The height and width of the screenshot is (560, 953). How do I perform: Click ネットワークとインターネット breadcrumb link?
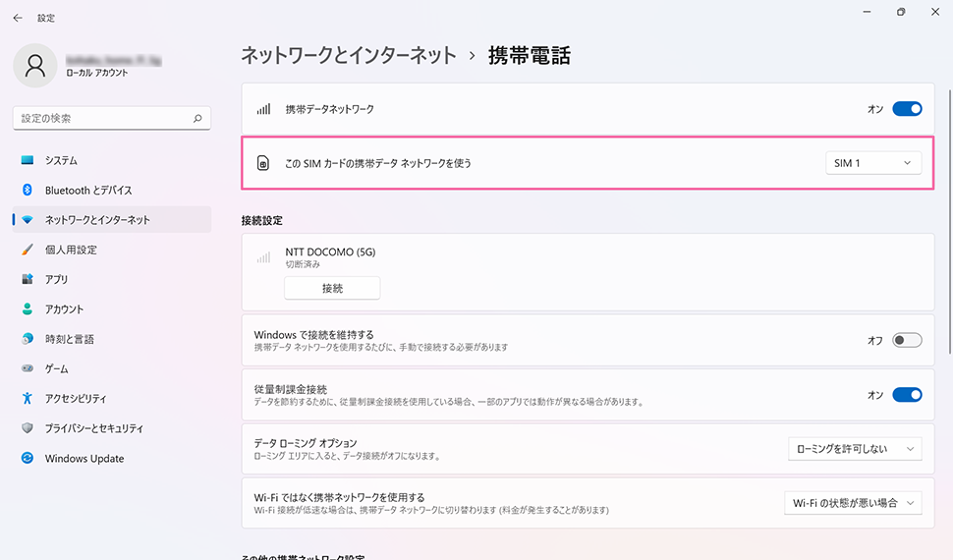pos(349,56)
